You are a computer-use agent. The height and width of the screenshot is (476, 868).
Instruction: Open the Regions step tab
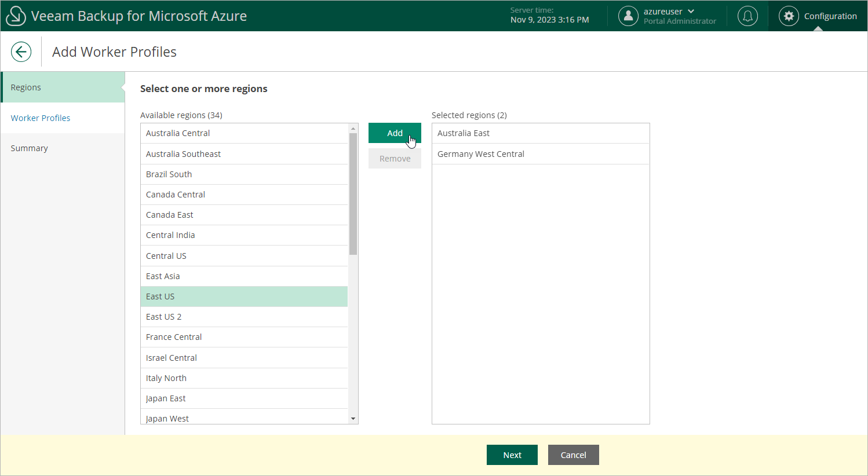coord(63,87)
